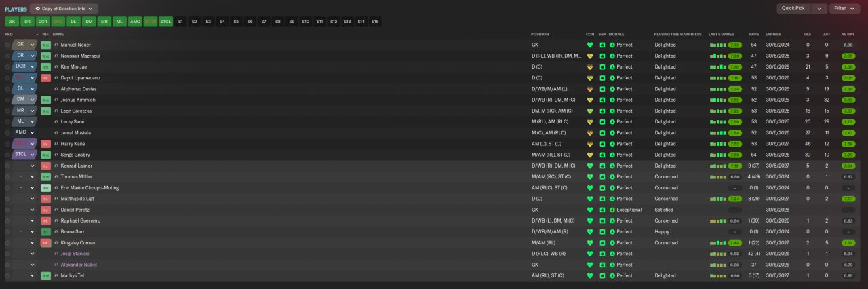This screenshot has height=289, width=868.
Task: Click Daniel Peretz's morale arrow icon
Action: point(612,210)
